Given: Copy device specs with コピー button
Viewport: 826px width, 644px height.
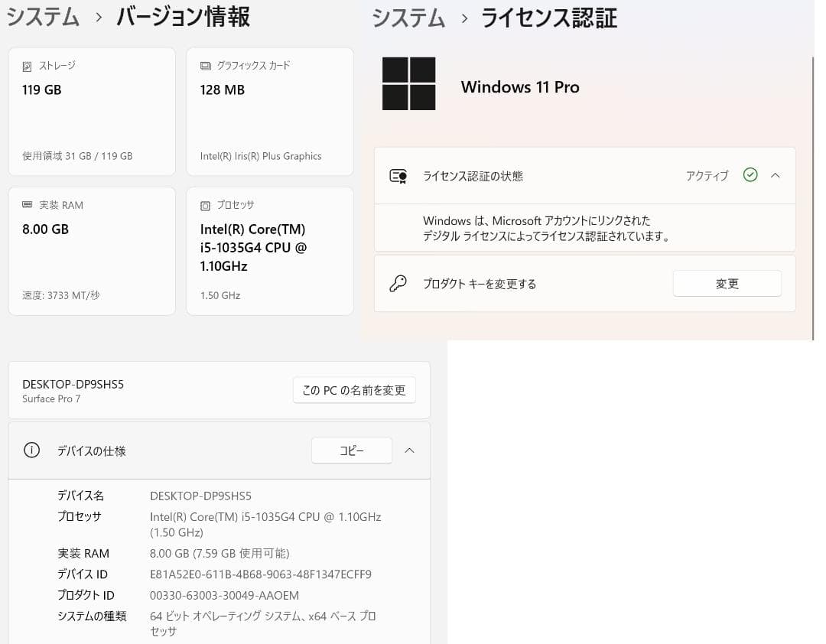Looking at the screenshot, I should tap(351, 450).
